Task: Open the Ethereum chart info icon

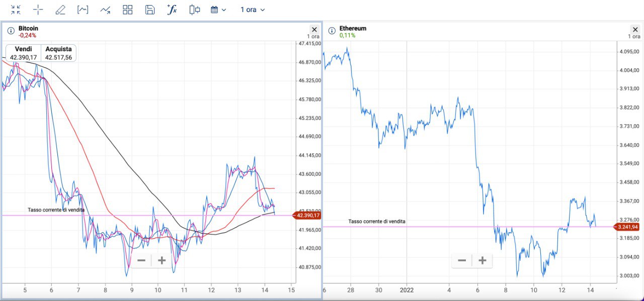Action: click(332, 31)
